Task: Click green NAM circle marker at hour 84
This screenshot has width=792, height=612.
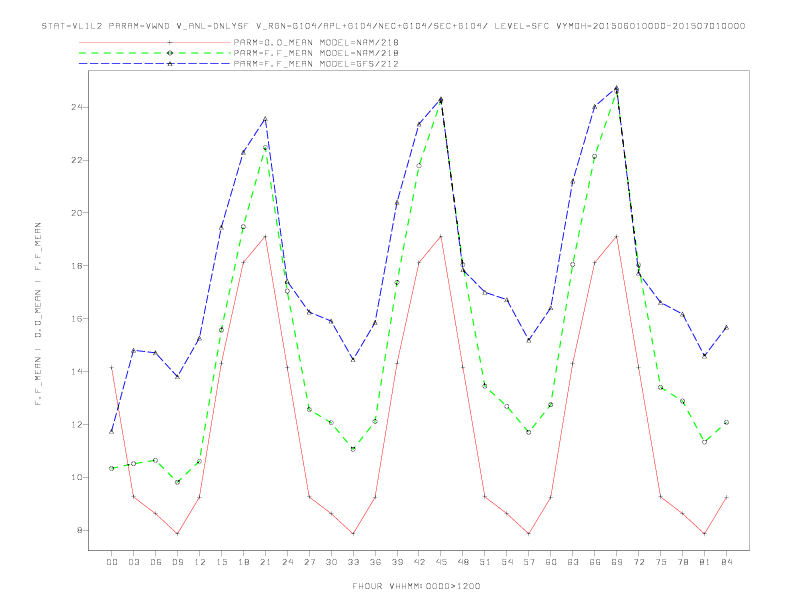Action: [x=727, y=422]
